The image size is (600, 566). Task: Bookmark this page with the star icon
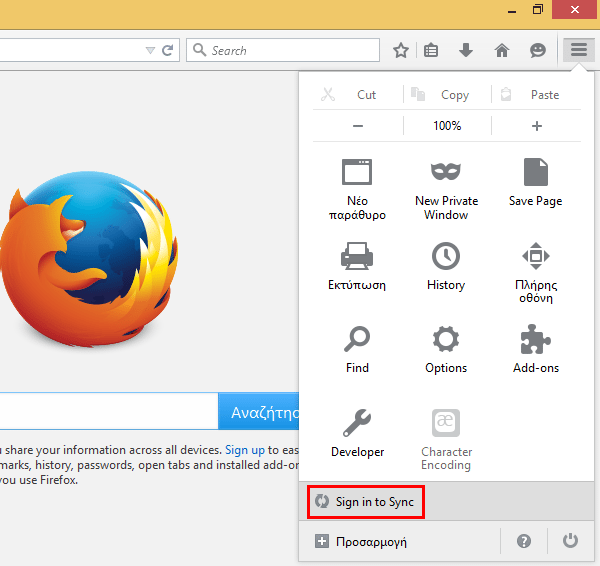point(401,50)
